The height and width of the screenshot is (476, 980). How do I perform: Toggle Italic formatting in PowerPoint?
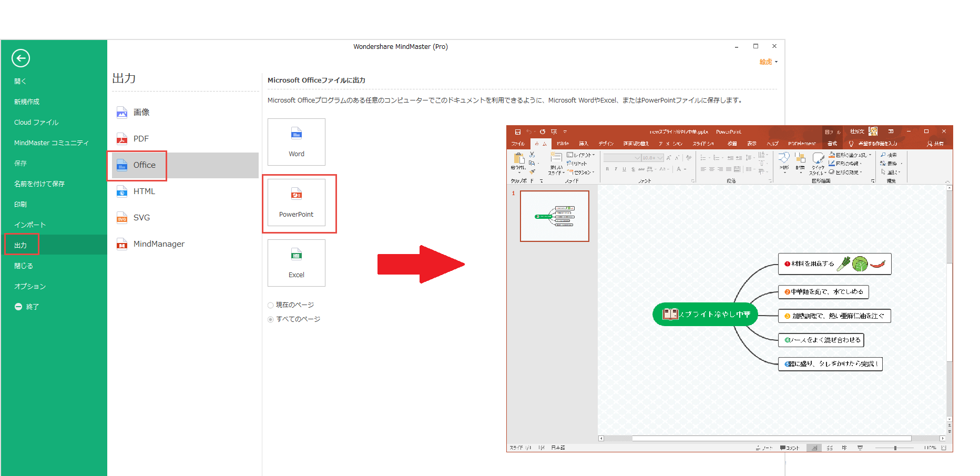[616, 169]
